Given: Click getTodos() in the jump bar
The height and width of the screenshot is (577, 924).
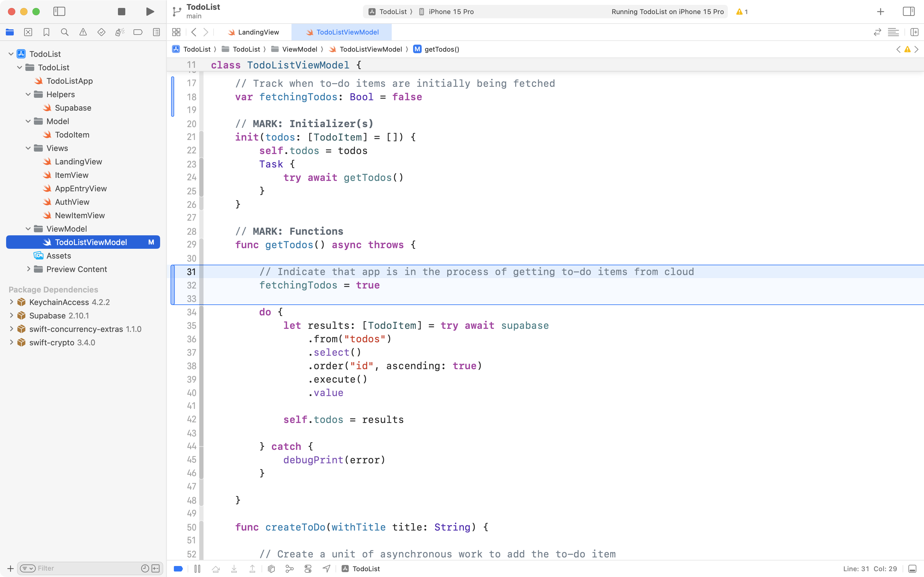Looking at the screenshot, I should click(442, 49).
